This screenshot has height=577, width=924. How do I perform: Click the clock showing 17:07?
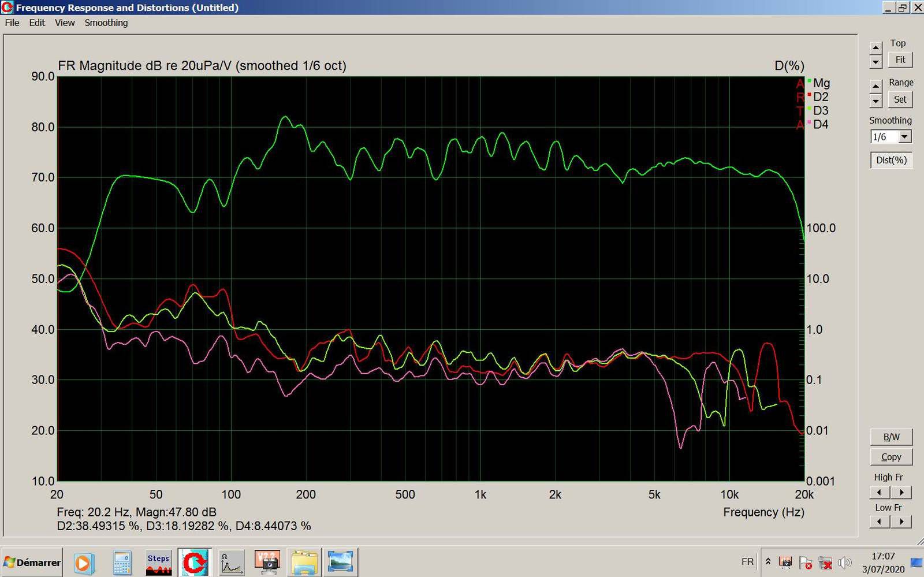pyautogui.click(x=883, y=556)
